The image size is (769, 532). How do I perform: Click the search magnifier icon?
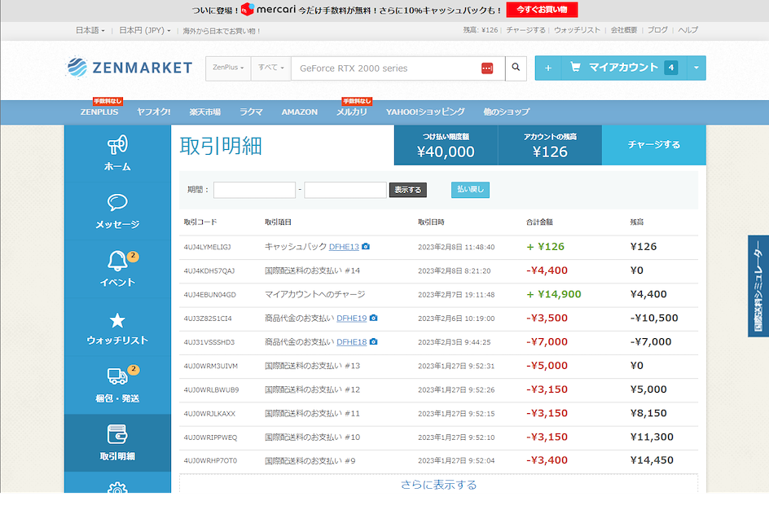click(516, 68)
